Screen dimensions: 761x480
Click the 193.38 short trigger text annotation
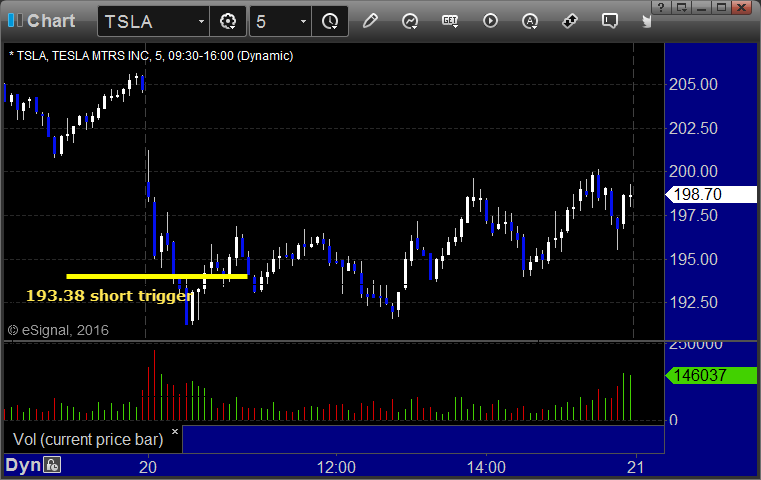point(109,296)
